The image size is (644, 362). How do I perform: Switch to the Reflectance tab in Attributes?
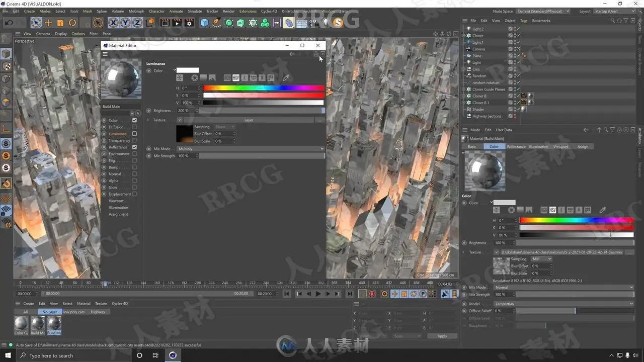click(516, 147)
